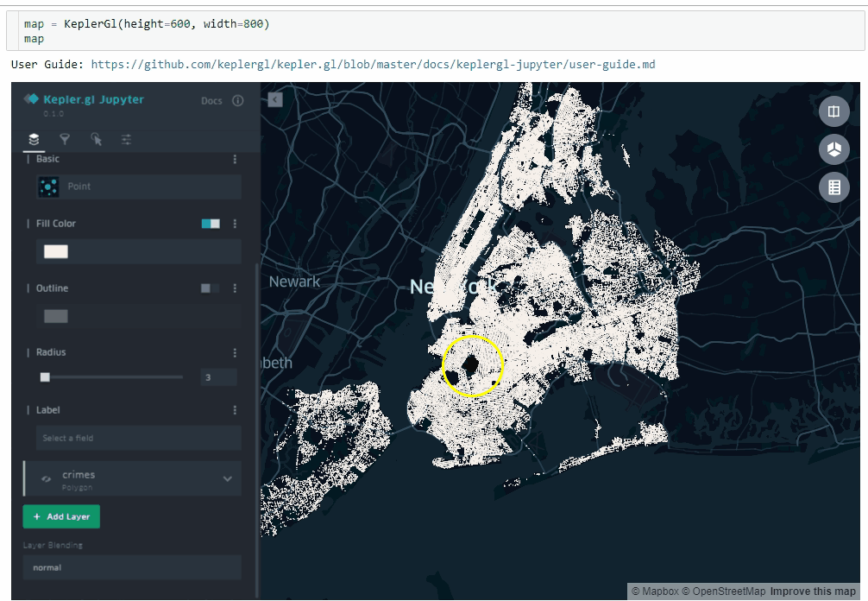Screen dimensions: 868x601
Task: Click the Radius section heading
Action: (x=50, y=352)
